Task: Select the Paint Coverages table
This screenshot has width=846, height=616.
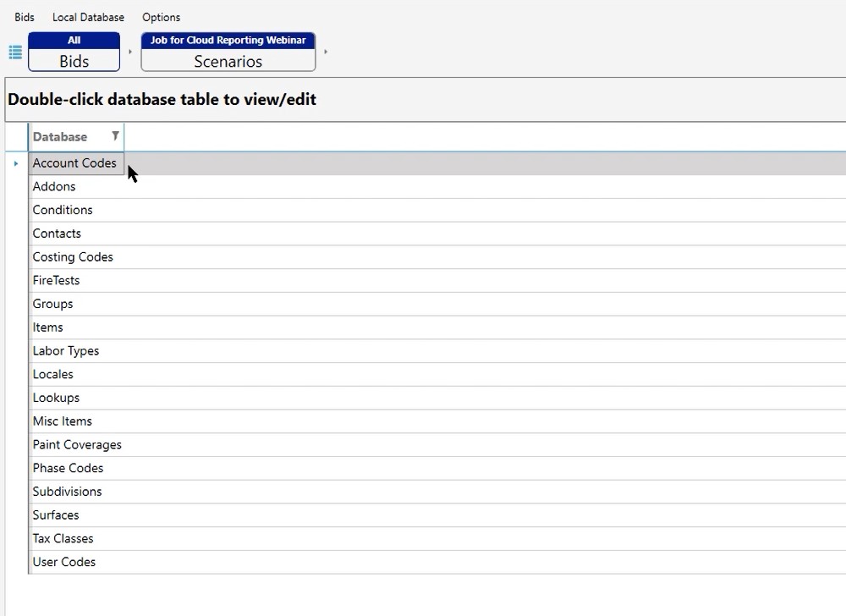Action: [77, 445]
